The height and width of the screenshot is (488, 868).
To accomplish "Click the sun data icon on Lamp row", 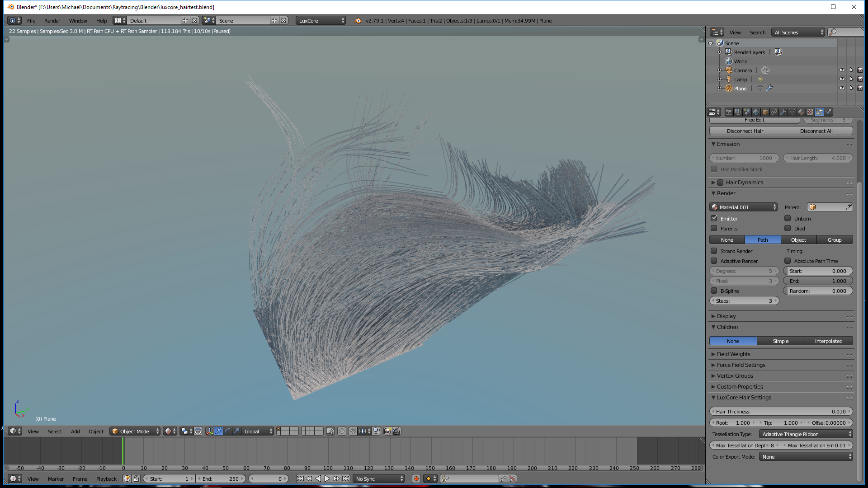I will point(760,79).
